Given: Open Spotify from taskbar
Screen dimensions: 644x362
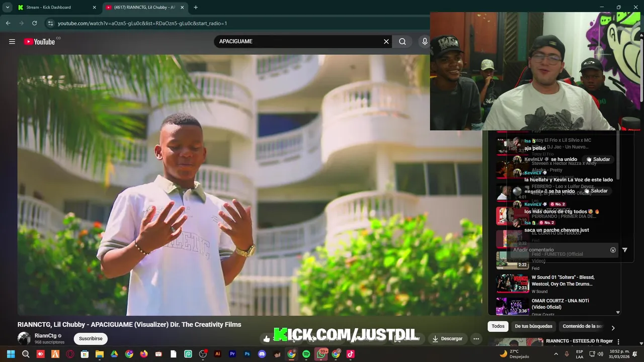Looking at the screenshot, I should pos(306,354).
